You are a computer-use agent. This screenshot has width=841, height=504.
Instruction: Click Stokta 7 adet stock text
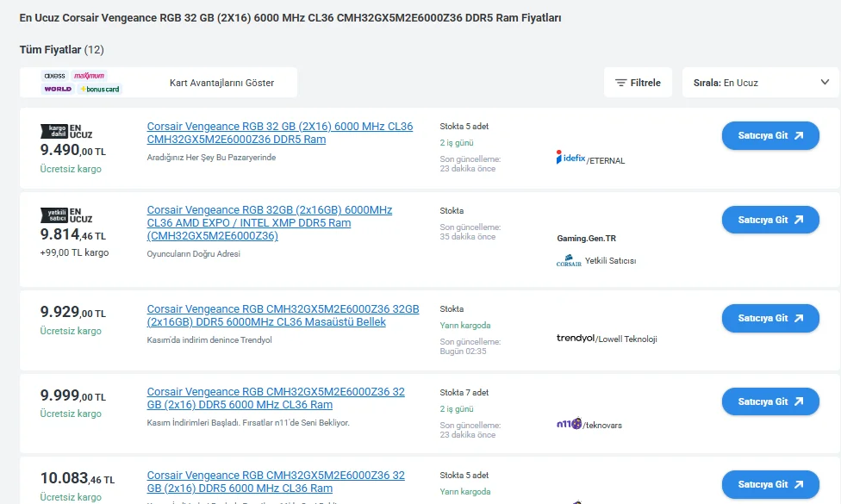point(464,393)
